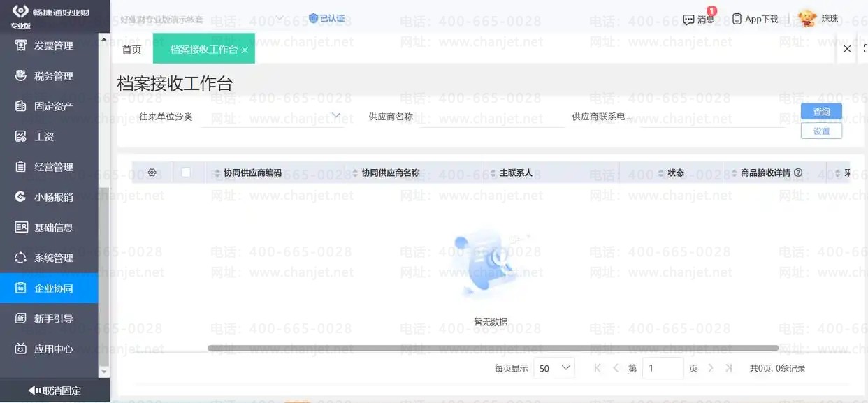Click the 查询 button
868x403 pixels.
click(x=821, y=112)
